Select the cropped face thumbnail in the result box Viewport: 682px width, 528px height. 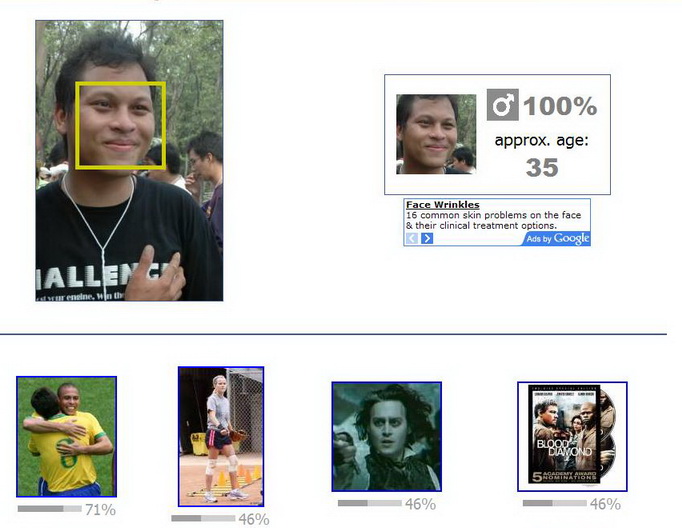pos(436,134)
